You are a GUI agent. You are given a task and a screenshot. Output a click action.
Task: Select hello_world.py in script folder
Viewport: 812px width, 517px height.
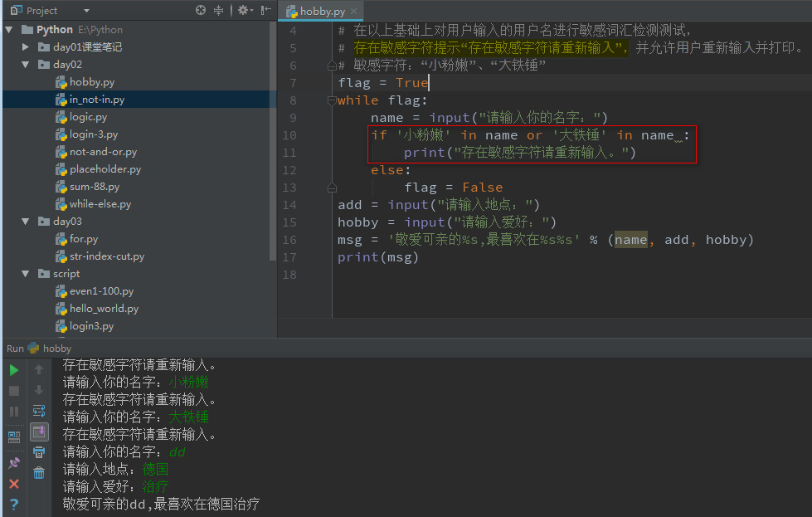(x=104, y=309)
